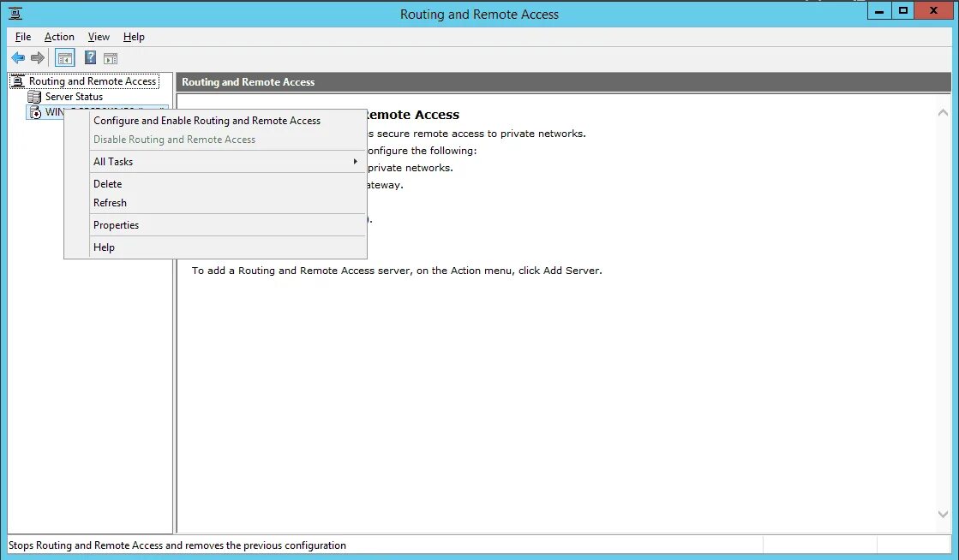
Task: Open the Action menu
Action: (59, 37)
